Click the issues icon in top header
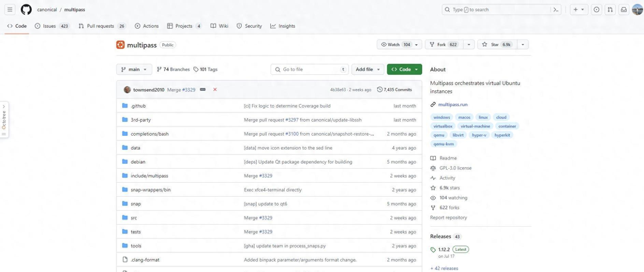Screen dimensions: 644x272 point(596,10)
